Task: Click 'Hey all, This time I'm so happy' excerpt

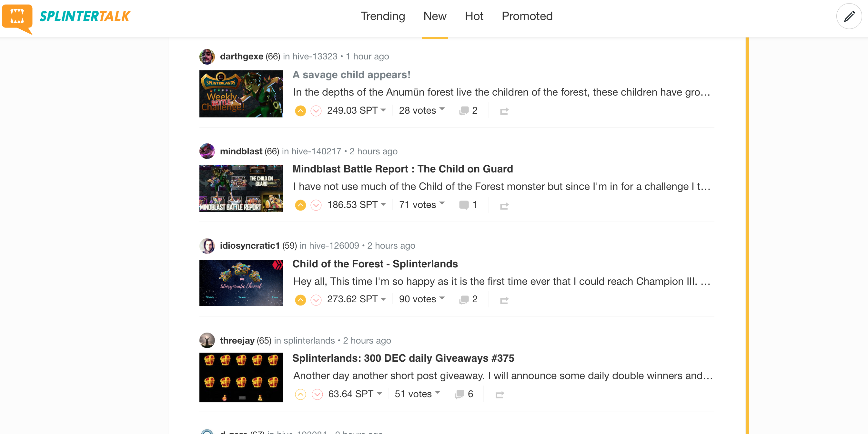Action: pyautogui.click(x=502, y=281)
